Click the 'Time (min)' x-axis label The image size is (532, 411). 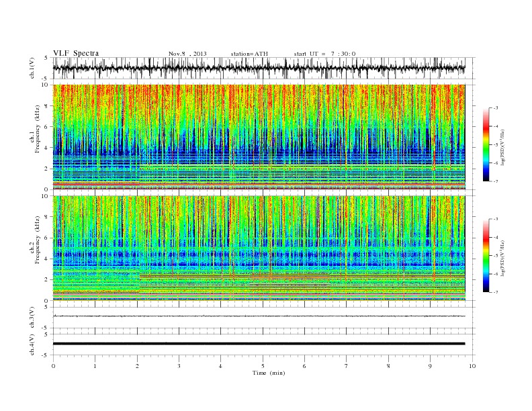click(269, 373)
